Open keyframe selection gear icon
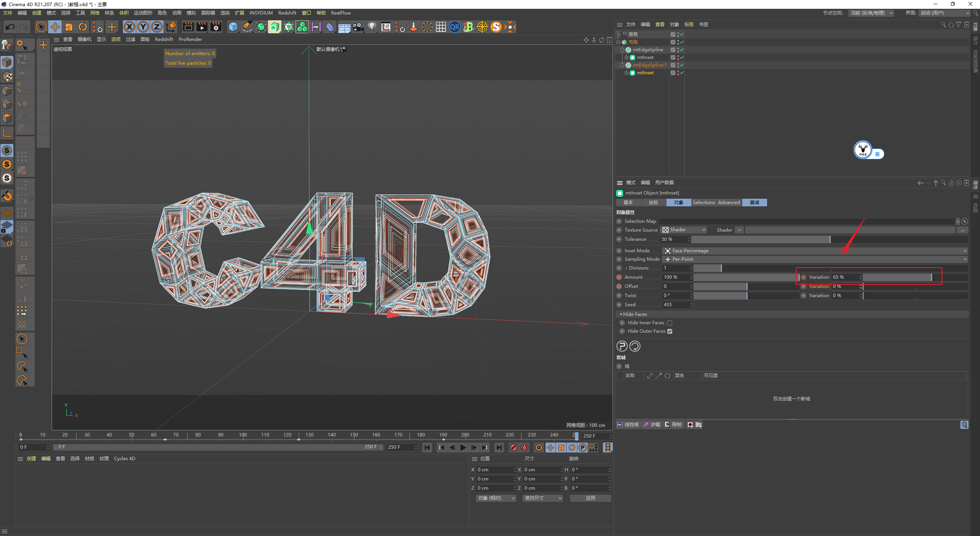980x536 pixels. point(539,448)
